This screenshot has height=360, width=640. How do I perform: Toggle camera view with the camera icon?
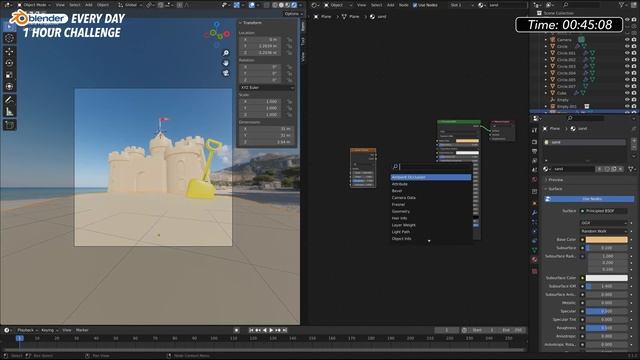[226, 73]
